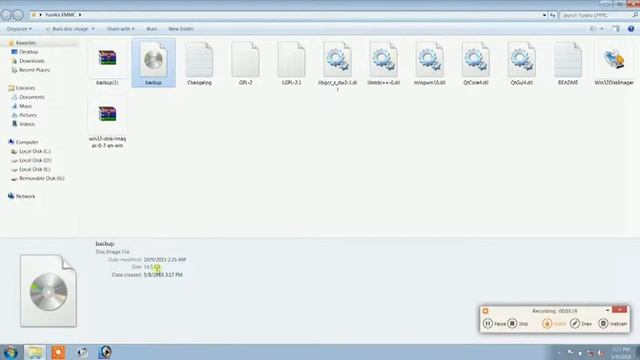Open the address bar history dropdown
This screenshot has height=360, width=640.
point(544,15)
